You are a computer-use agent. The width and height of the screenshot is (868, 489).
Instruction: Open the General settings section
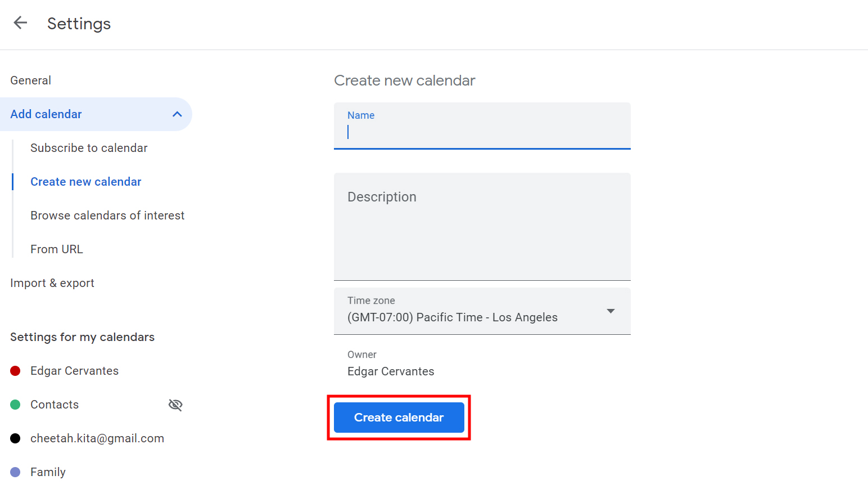30,80
